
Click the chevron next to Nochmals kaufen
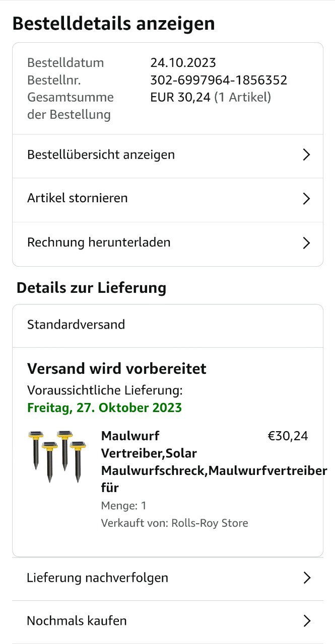(306, 621)
